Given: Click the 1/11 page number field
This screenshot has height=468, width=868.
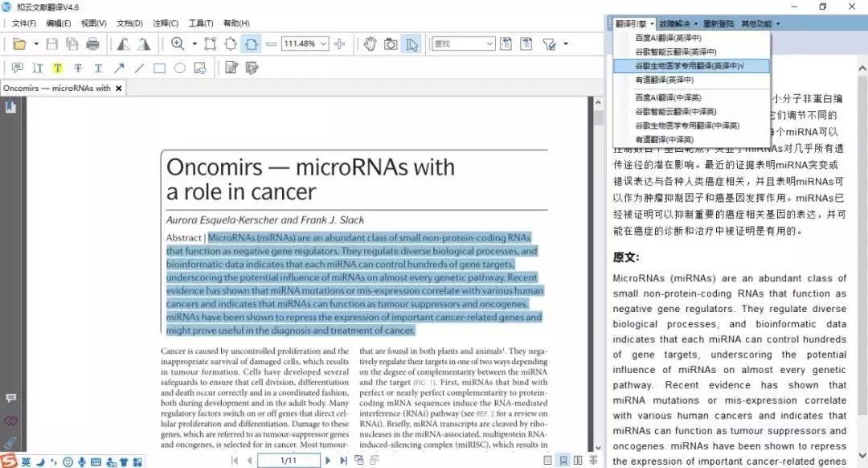Looking at the screenshot, I should (289, 460).
